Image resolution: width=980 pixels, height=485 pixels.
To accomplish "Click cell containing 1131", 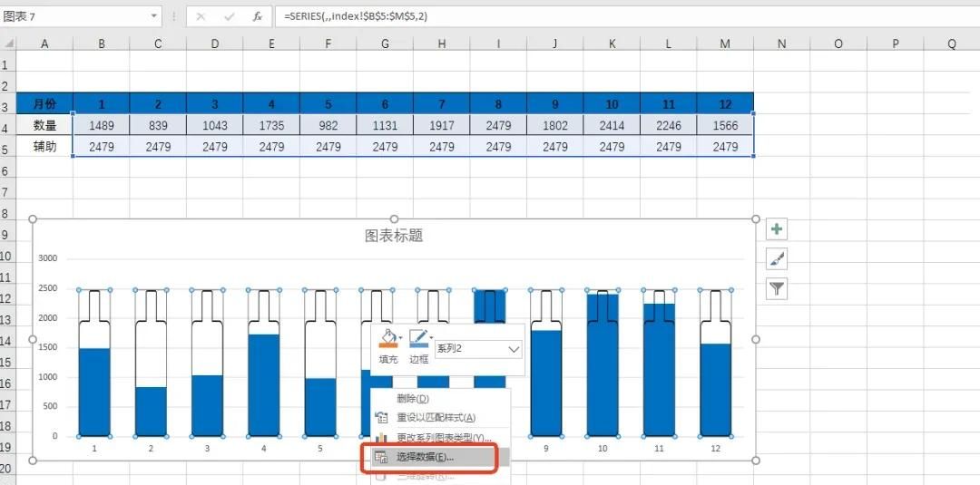I will tap(385, 125).
